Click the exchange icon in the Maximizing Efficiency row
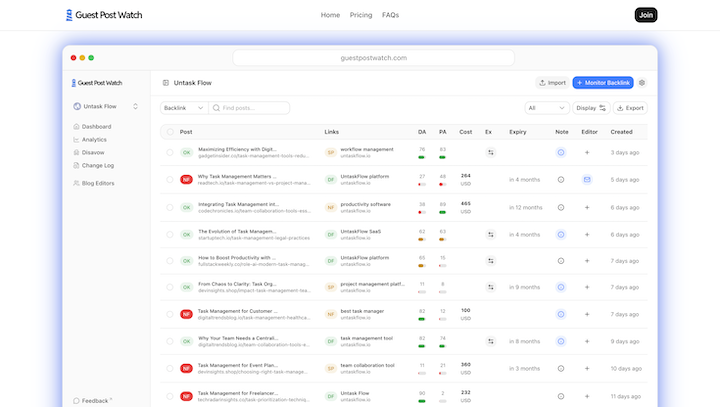Image resolution: width=720 pixels, height=407 pixels. tap(491, 152)
